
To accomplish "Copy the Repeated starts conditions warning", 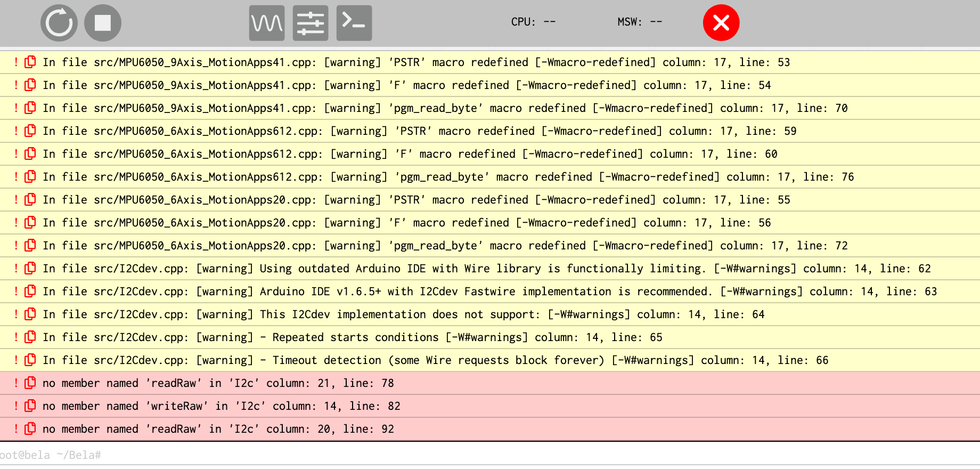I will pos(31,337).
